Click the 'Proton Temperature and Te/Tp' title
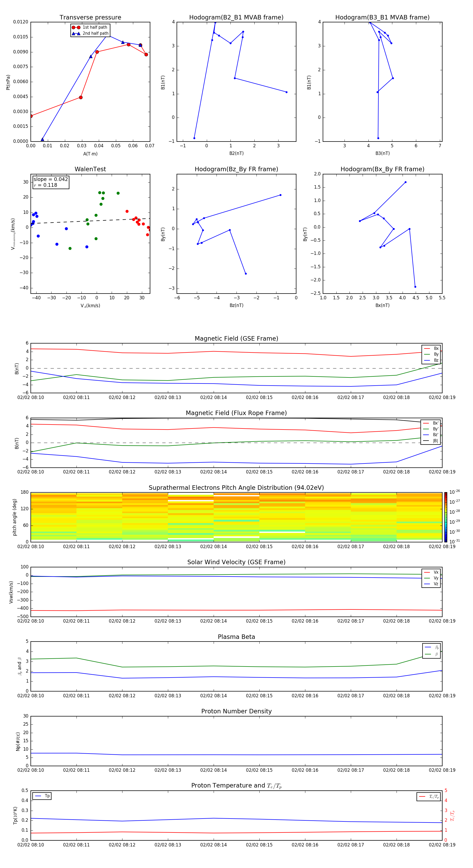 [x=236, y=786]
